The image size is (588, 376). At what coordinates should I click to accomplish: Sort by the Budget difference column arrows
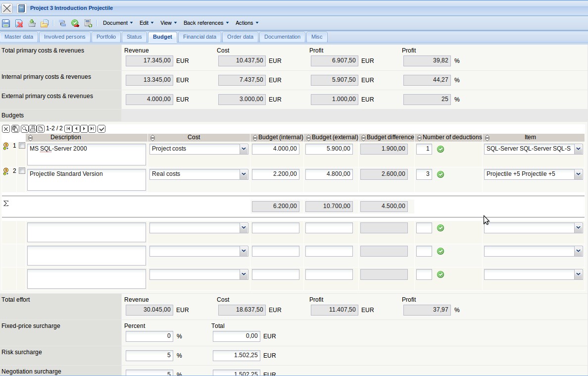click(x=363, y=138)
